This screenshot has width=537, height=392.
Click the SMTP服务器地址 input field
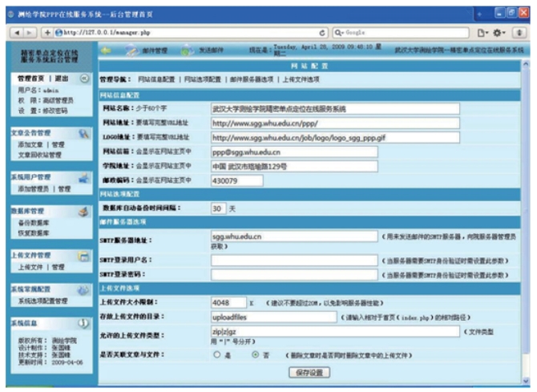(x=294, y=236)
